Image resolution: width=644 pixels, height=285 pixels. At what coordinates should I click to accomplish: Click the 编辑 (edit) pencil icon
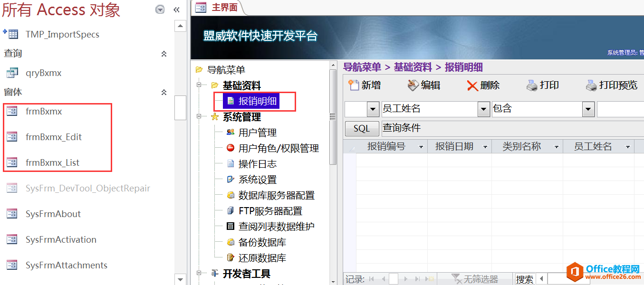pyautogui.click(x=413, y=85)
